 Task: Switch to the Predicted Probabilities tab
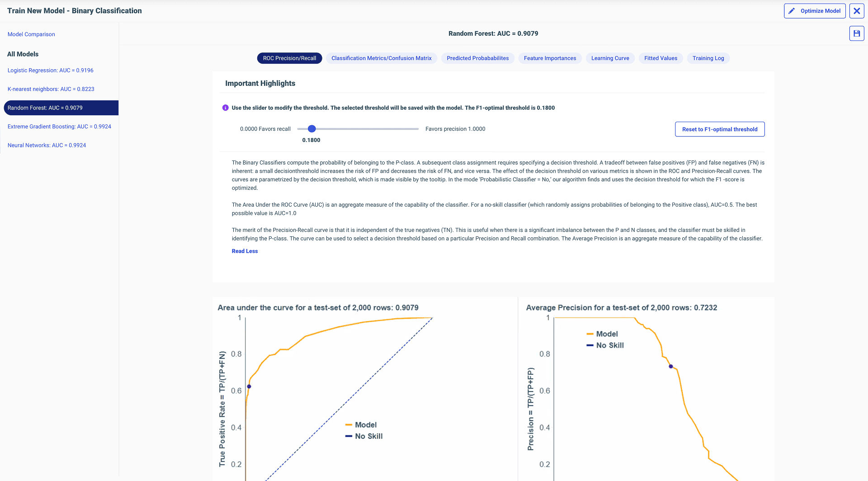point(477,58)
